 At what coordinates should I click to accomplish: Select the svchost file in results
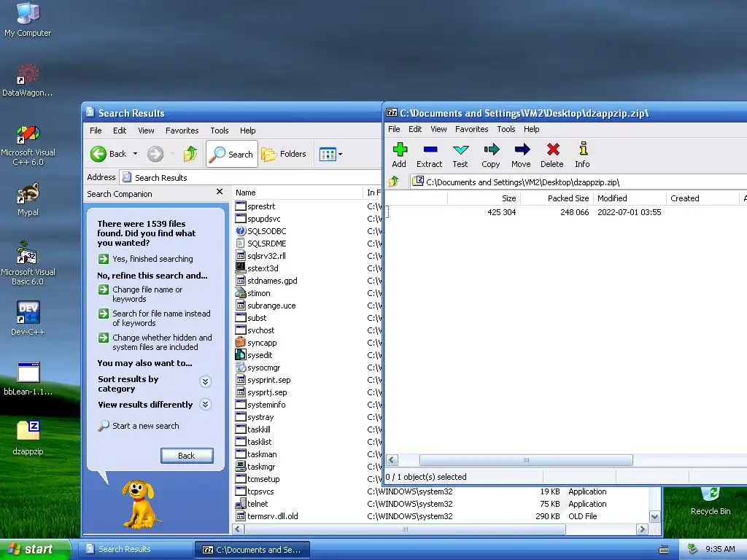coord(255,330)
